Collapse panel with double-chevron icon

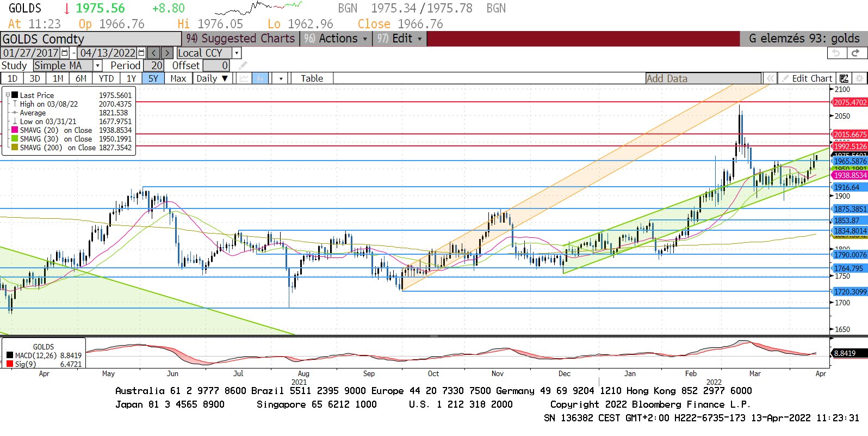click(x=770, y=78)
